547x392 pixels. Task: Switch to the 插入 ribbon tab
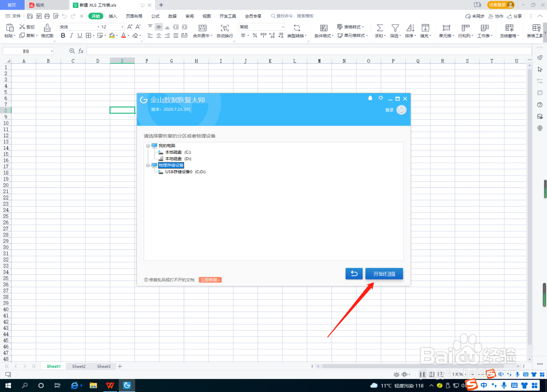tap(113, 16)
